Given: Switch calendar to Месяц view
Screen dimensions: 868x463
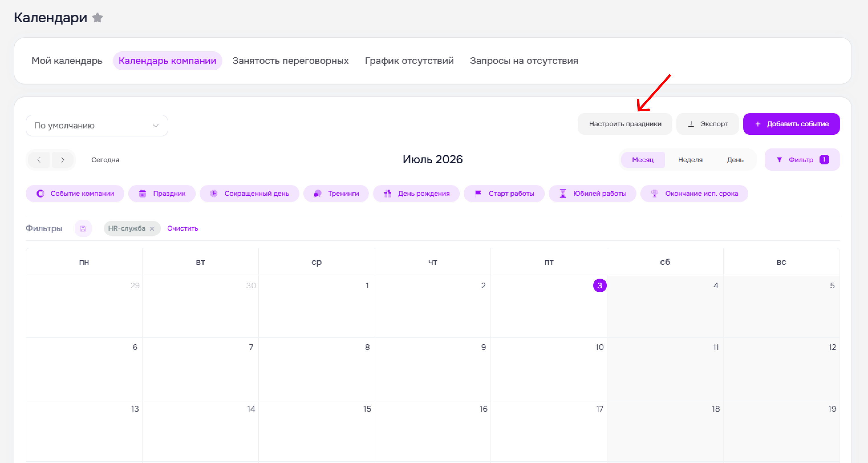Looking at the screenshot, I should coord(643,160).
